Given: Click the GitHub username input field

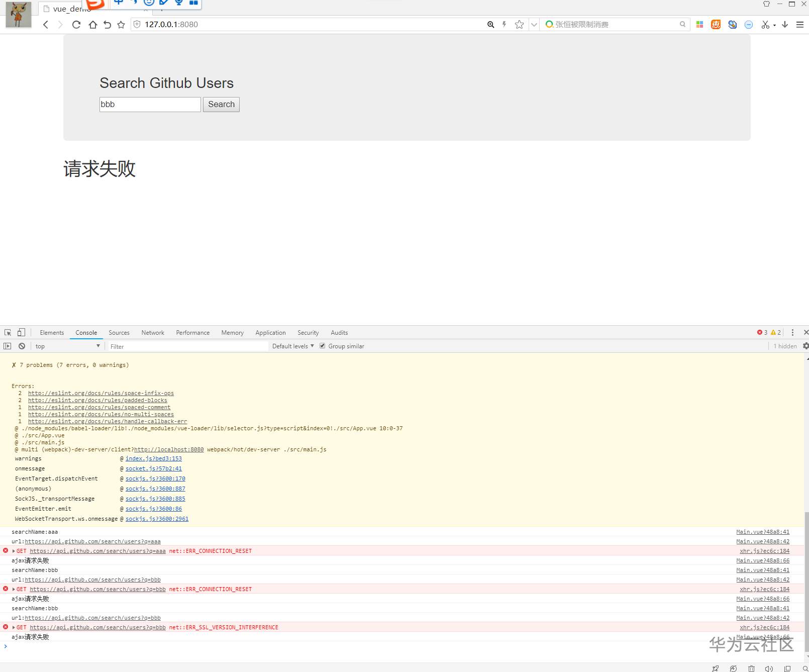Looking at the screenshot, I should (x=150, y=105).
